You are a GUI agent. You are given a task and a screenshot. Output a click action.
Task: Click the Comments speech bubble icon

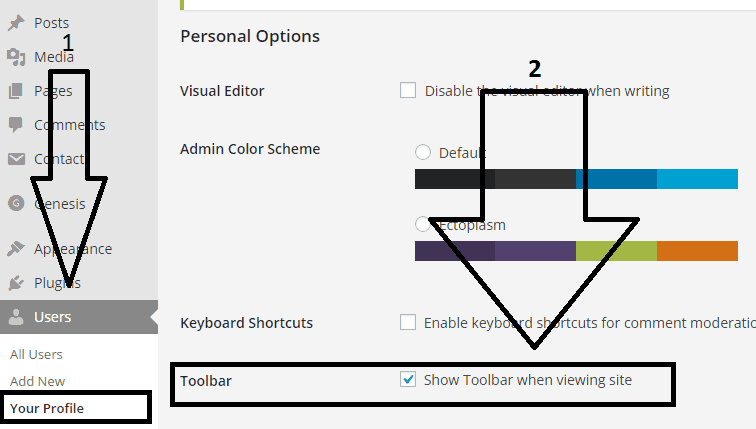click(15, 125)
